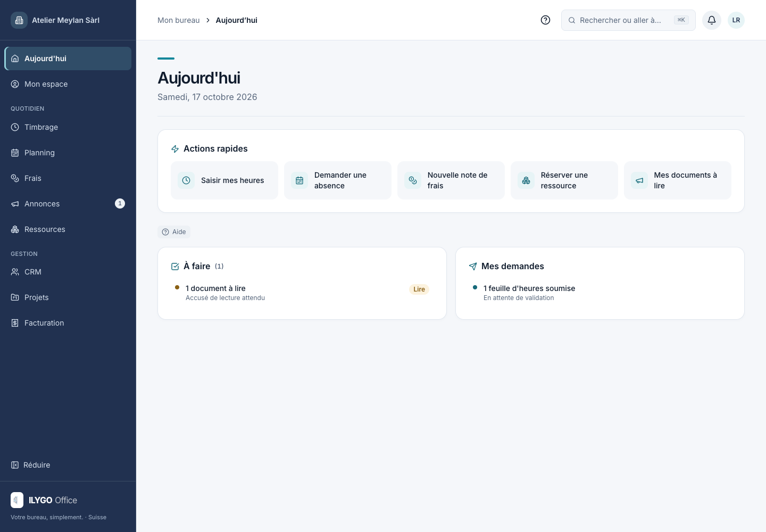
Task: Click the ILYGO Office logo icon
Action: point(17,500)
